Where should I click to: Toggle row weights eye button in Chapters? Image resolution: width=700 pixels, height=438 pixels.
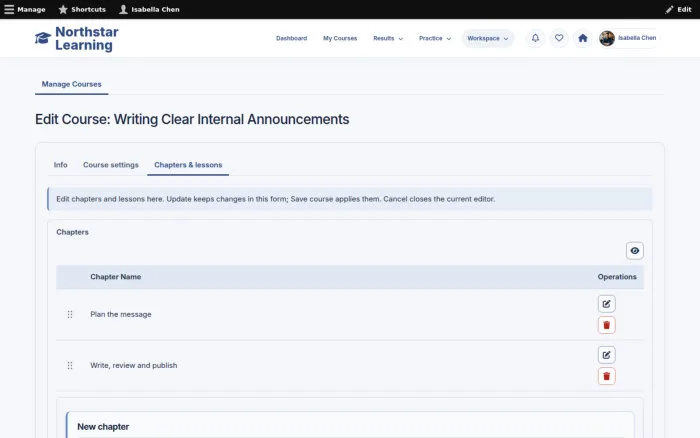634,250
